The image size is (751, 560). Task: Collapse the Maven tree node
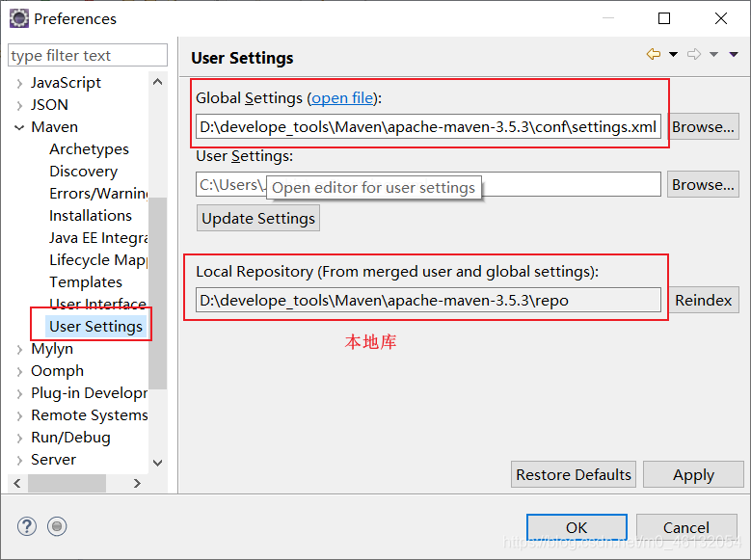click(x=19, y=127)
